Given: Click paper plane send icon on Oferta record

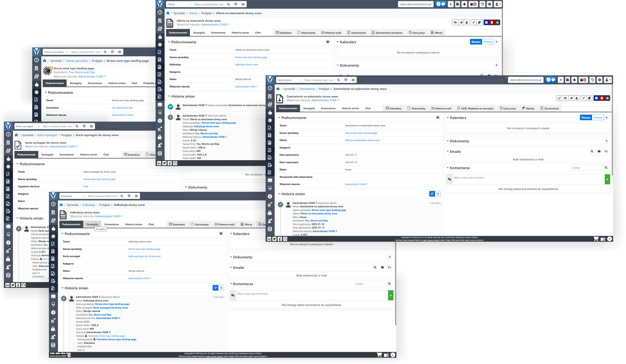Looking at the screenshot, I should 461,22.
